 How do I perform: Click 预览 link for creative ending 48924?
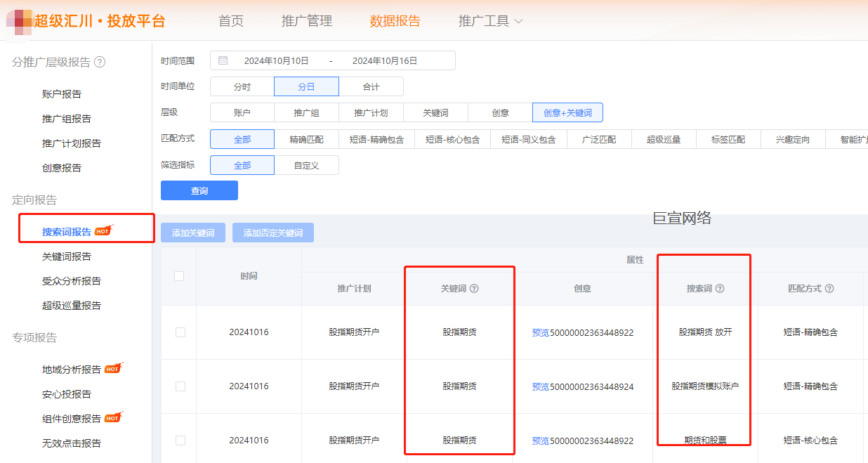pos(541,386)
